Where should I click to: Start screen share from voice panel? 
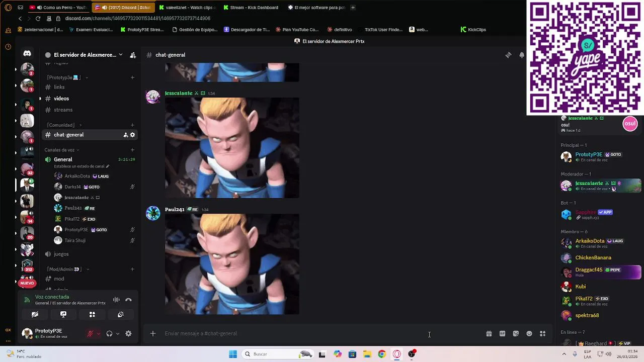[63, 314]
